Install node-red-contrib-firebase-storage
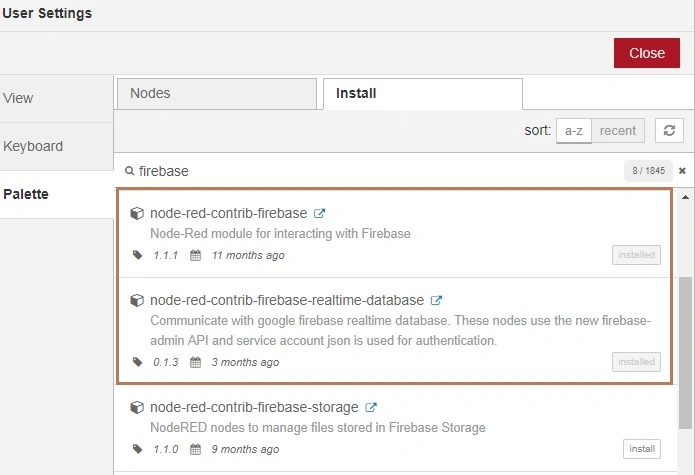Screen dimensions: 695x475 642,449
